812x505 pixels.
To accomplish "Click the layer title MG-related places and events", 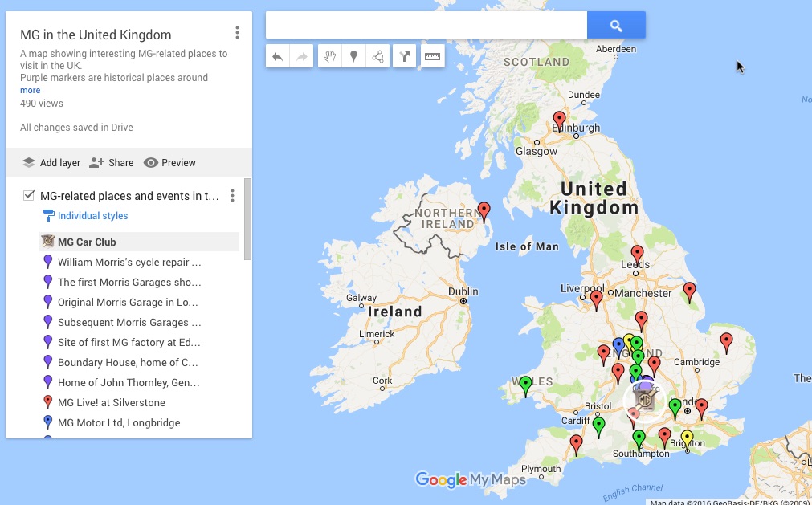I will (x=129, y=196).
